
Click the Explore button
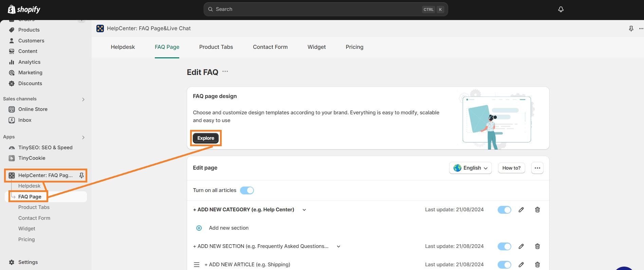tap(206, 138)
